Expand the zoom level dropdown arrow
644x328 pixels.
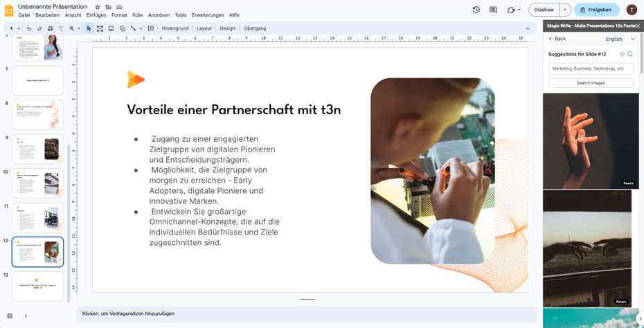79,28
